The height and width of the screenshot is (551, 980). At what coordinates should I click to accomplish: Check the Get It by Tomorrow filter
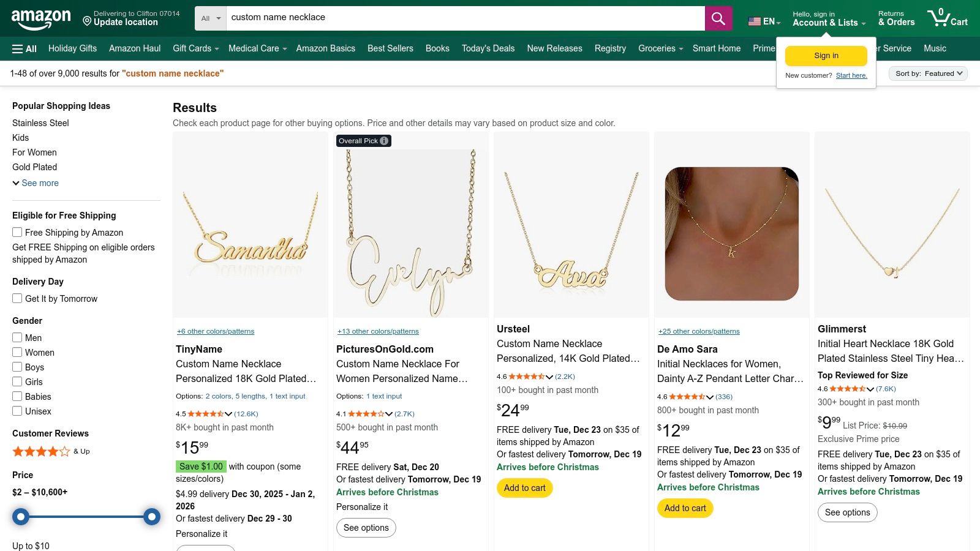pos(17,298)
